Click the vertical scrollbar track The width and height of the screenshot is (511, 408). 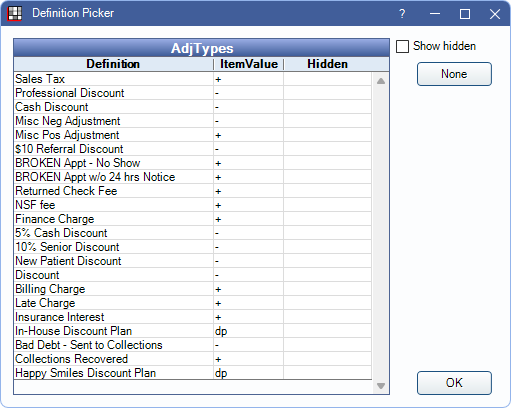pos(381,233)
